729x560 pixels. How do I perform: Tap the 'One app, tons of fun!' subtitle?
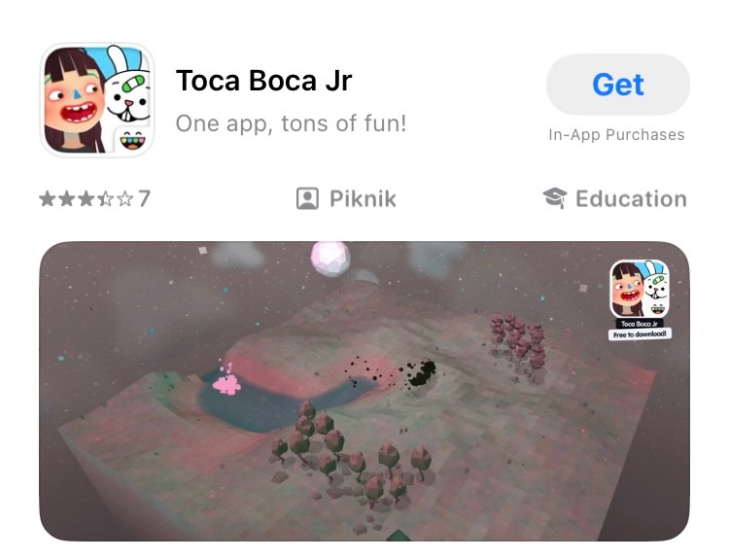(291, 123)
